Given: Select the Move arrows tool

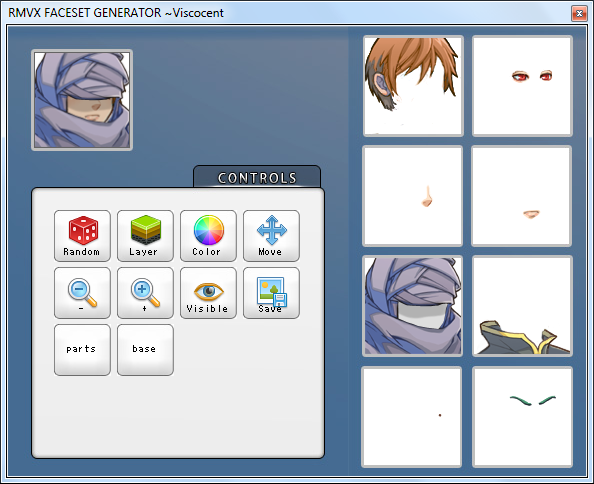Looking at the screenshot, I should pos(271,236).
